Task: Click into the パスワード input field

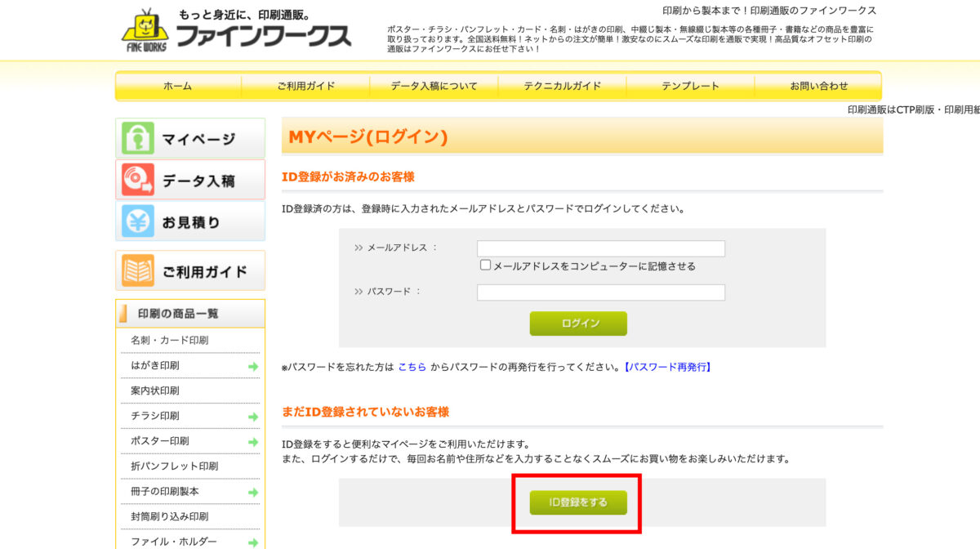Action: [600, 292]
